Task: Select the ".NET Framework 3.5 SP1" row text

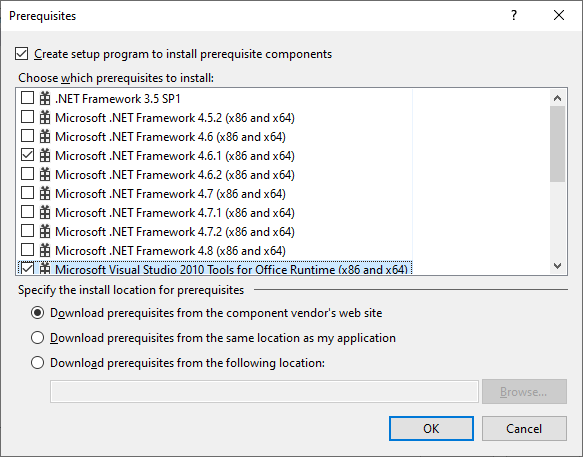Action: point(118,99)
